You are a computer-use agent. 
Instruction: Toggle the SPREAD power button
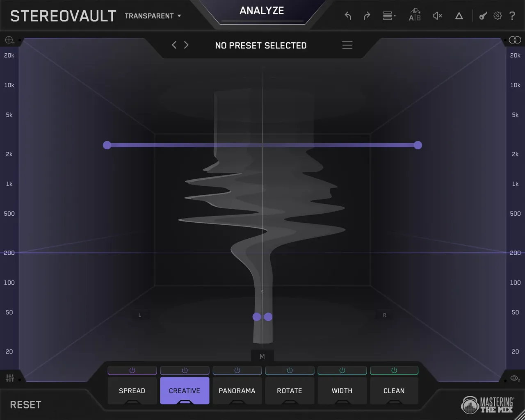[x=132, y=370]
